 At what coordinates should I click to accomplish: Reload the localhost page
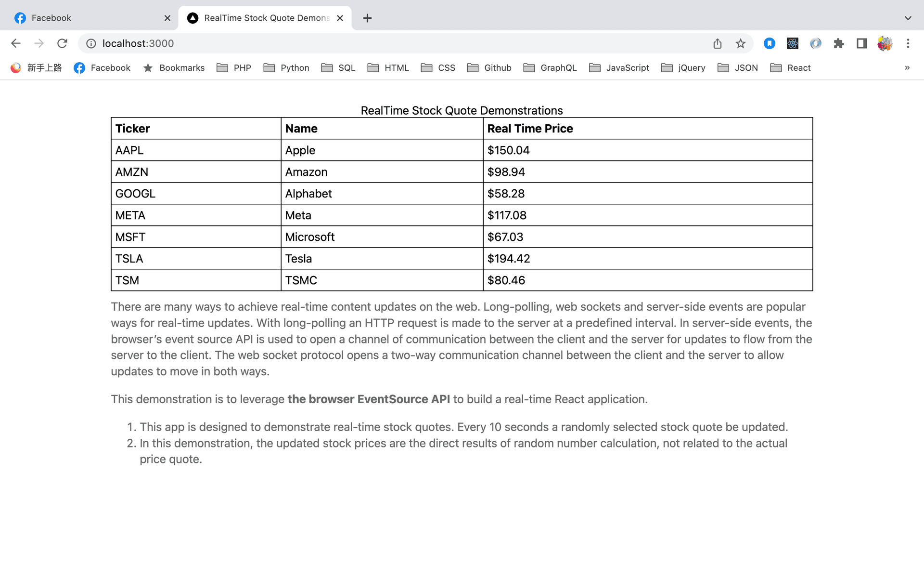[62, 43]
